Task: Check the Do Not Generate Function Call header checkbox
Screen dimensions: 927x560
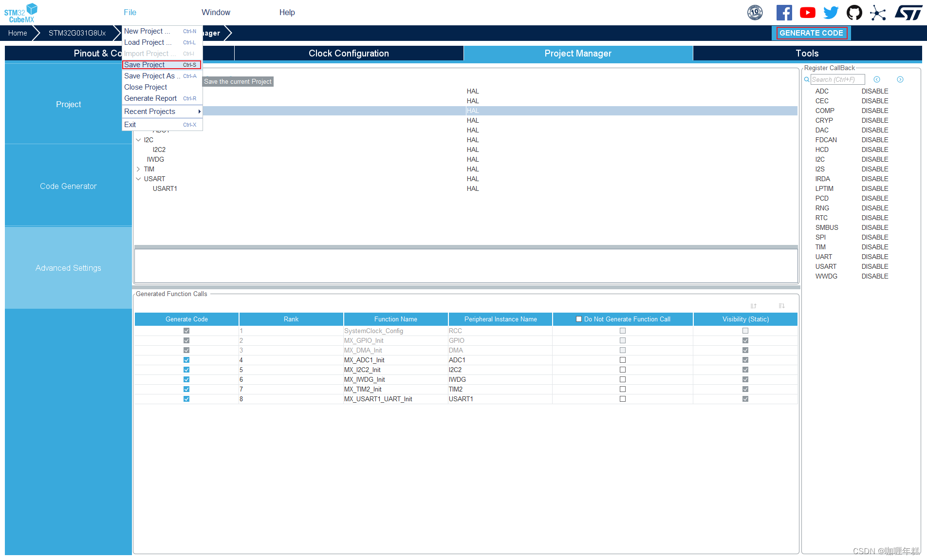Action: pyautogui.click(x=579, y=319)
